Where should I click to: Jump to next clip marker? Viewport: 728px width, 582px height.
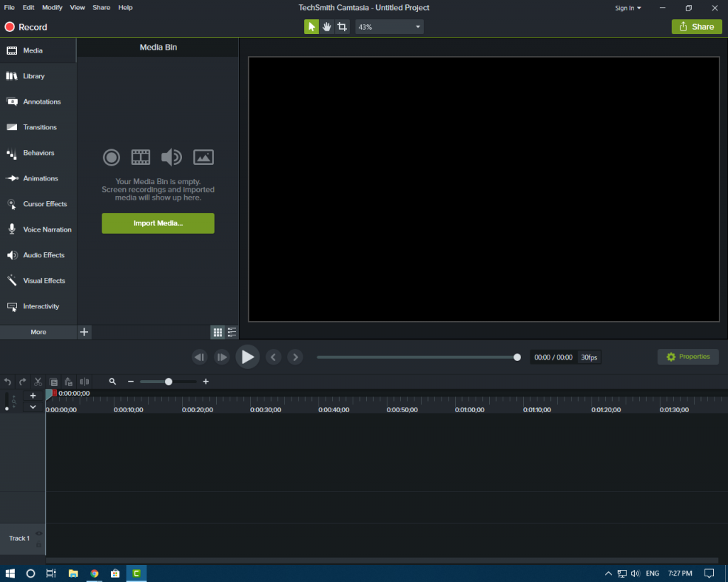[x=295, y=357]
